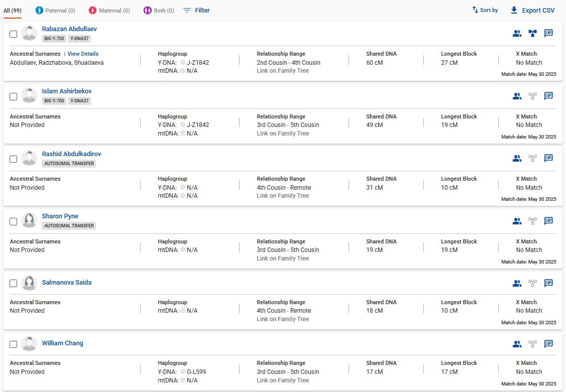Open In Common With for Salmanova Saida
The height and width of the screenshot is (392, 566).
(x=517, y=284)
